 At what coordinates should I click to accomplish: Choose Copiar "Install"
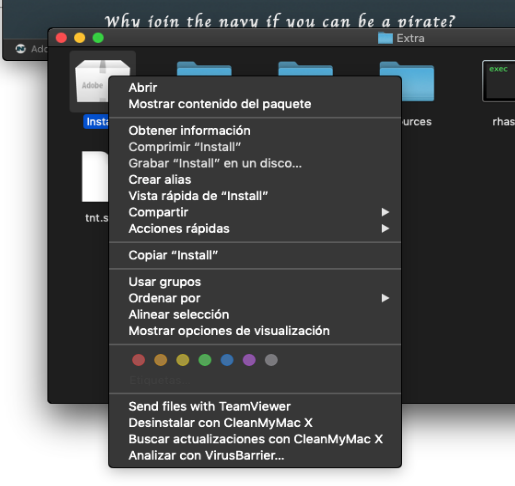pyautogui.click(x=255, y=255)
